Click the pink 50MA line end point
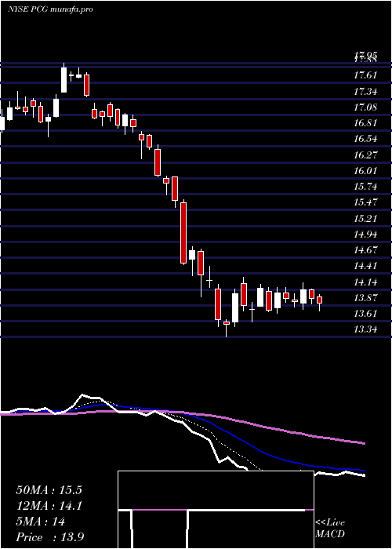392x549 pixels. tap(364, 444)
